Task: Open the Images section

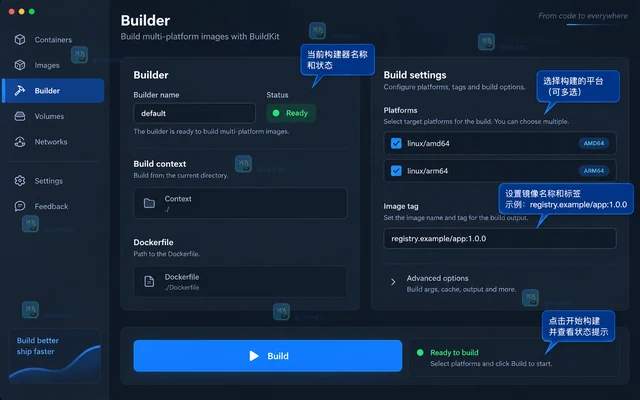Action: [x=53, y=65]
